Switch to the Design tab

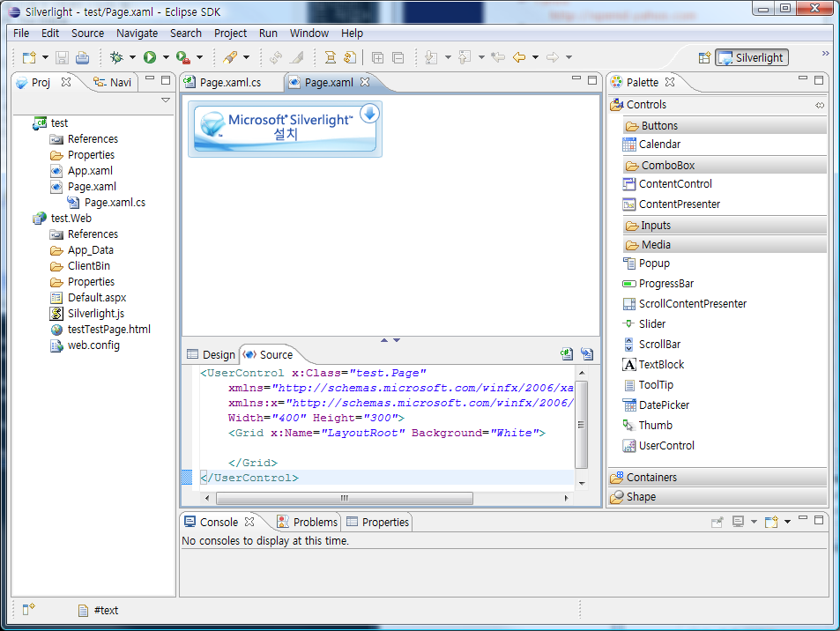(x=211, y=354)
